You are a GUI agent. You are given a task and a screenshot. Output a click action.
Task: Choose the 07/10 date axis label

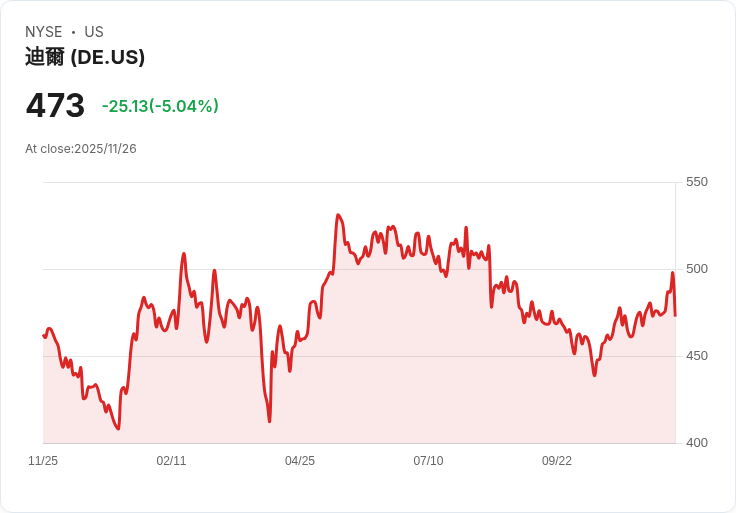[428, 461]
